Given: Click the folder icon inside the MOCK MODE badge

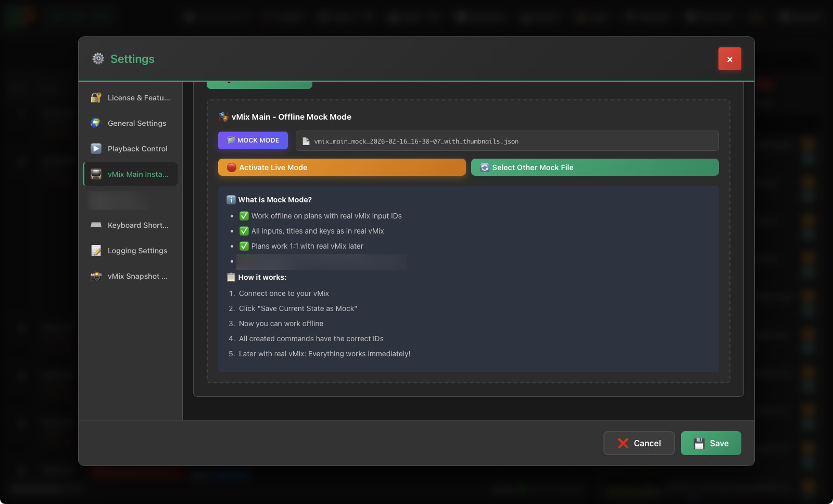Looking at the screenshot, I should coord(229,140).
